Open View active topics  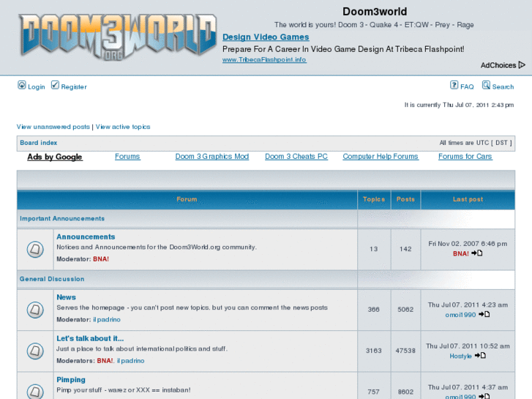[x=123, y=127]
